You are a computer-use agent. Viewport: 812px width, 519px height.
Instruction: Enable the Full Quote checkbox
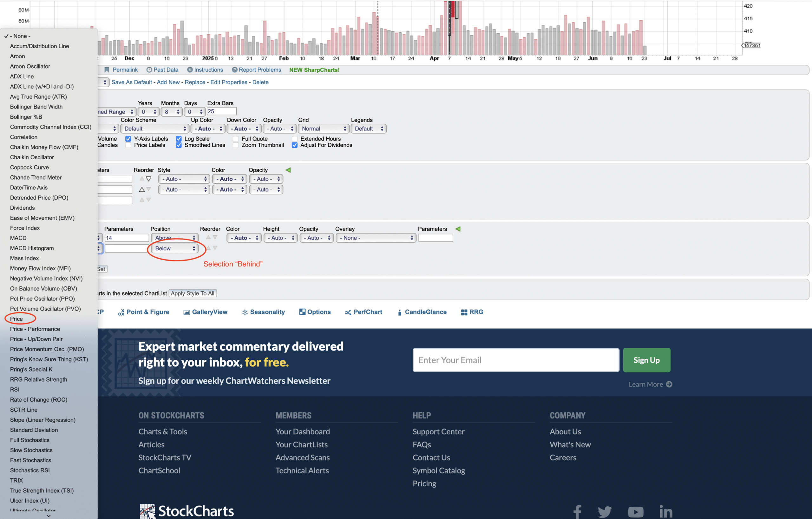pos(236,139)
